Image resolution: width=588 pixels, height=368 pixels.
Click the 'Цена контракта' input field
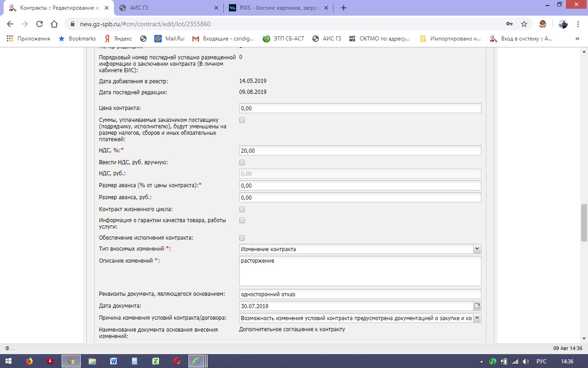pos(360,108)
